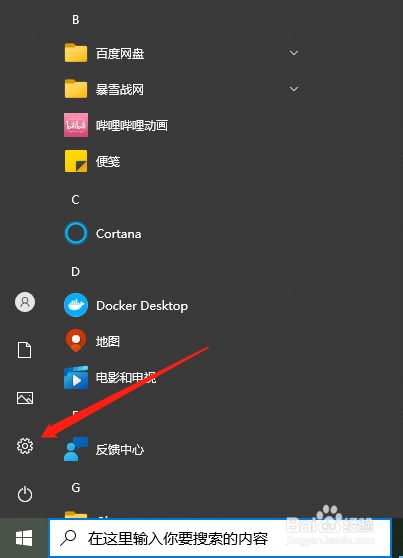Jump via the letter D header
Viewport: 403px width, 558px height.
(75, 272)
